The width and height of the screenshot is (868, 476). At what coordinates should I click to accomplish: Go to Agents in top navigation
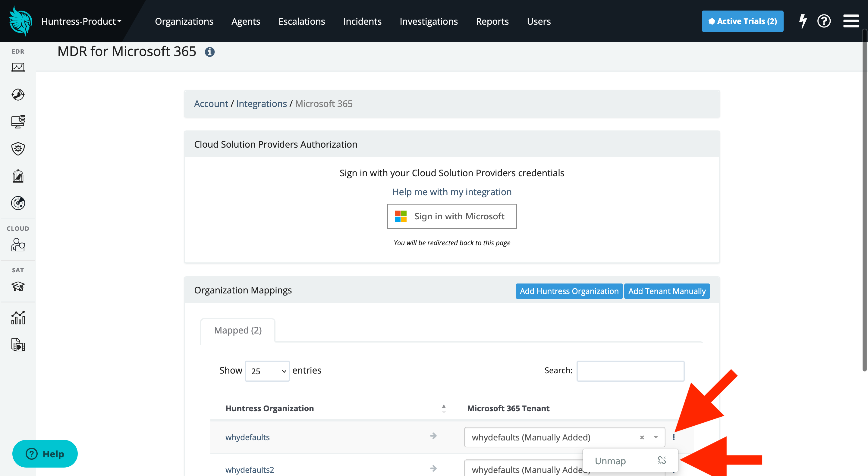click(x=246, y=21)
